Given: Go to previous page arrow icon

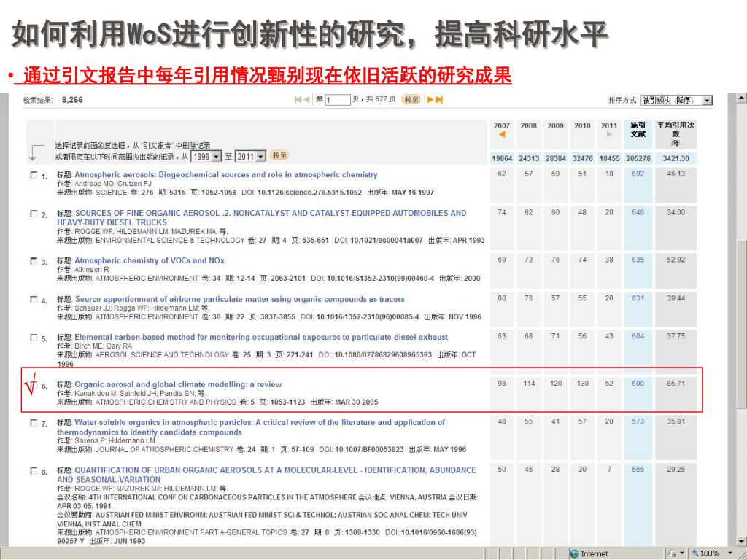Looking at the screenshot, I should (306, 99).
